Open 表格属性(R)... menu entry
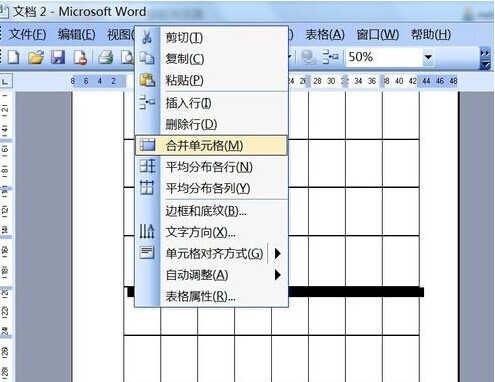 pos(211,296)
